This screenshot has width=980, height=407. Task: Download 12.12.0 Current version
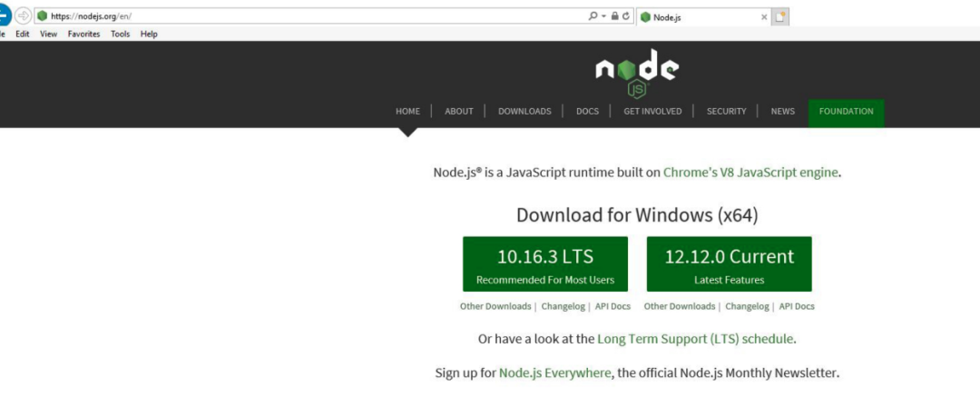(730, 263)
